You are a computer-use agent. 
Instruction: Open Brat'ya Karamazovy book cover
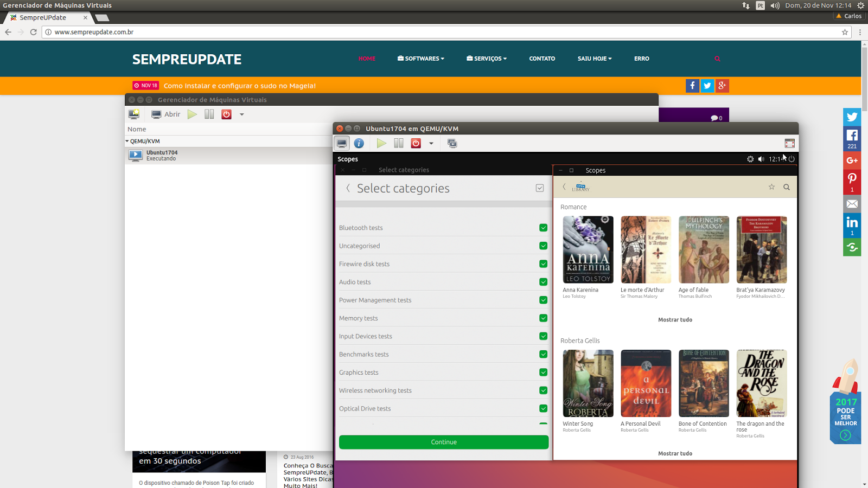pos(762,249)
